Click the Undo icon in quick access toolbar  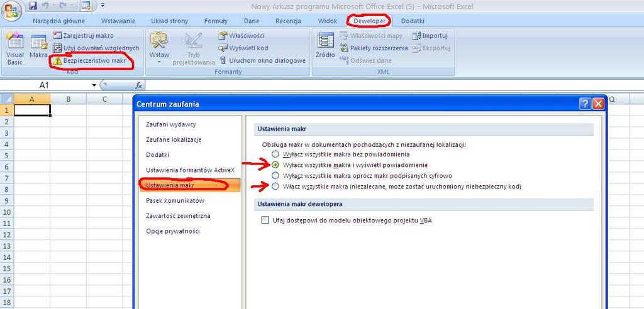[45, 6]
